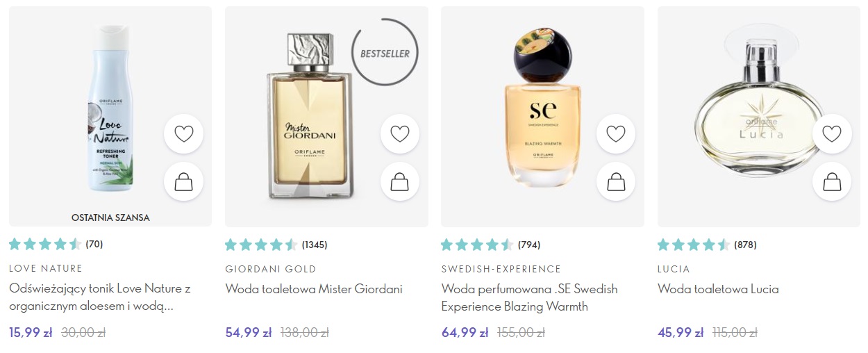Add Lucia perfume to shopping bag

click(x=832, y=182)
